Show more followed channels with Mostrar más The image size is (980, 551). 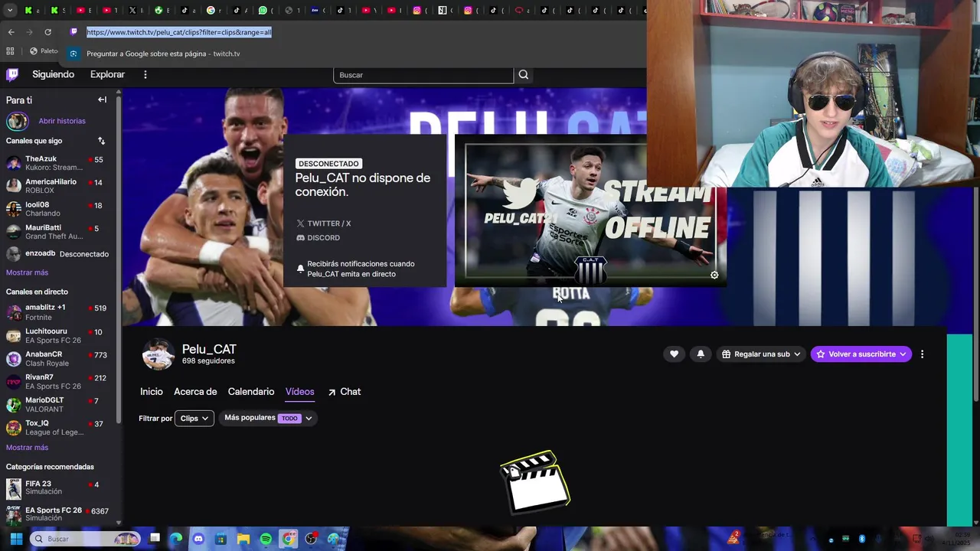point(27,272)
